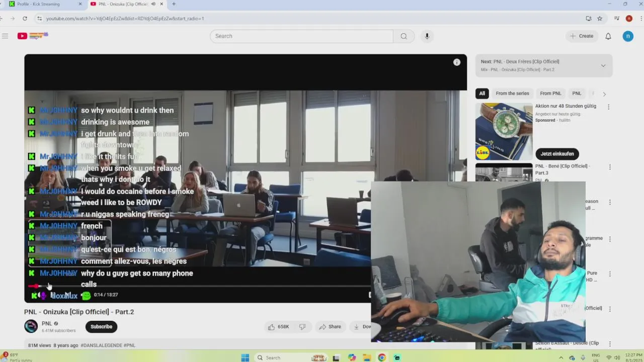Click the browser address bar URL
The image size is (644, 362).
125,19
